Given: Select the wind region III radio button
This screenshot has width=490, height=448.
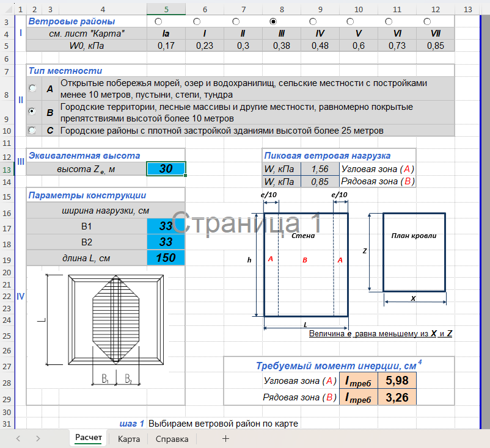Looking at the screenshot, I should pos(273,21).
